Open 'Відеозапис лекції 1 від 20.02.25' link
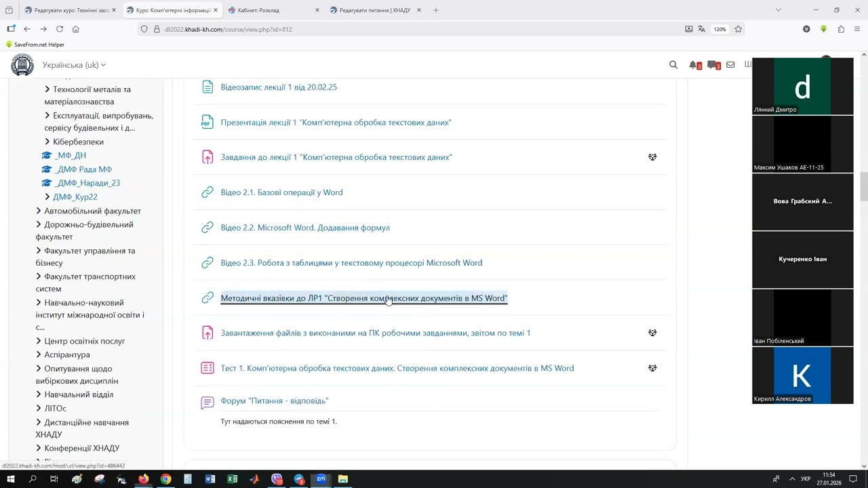The height and width of the screenshot is (488, 868). click(x=279, y=87)
